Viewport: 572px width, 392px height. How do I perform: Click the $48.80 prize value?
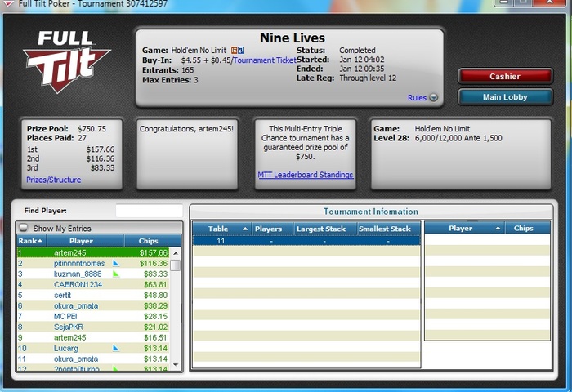[155, 295]
